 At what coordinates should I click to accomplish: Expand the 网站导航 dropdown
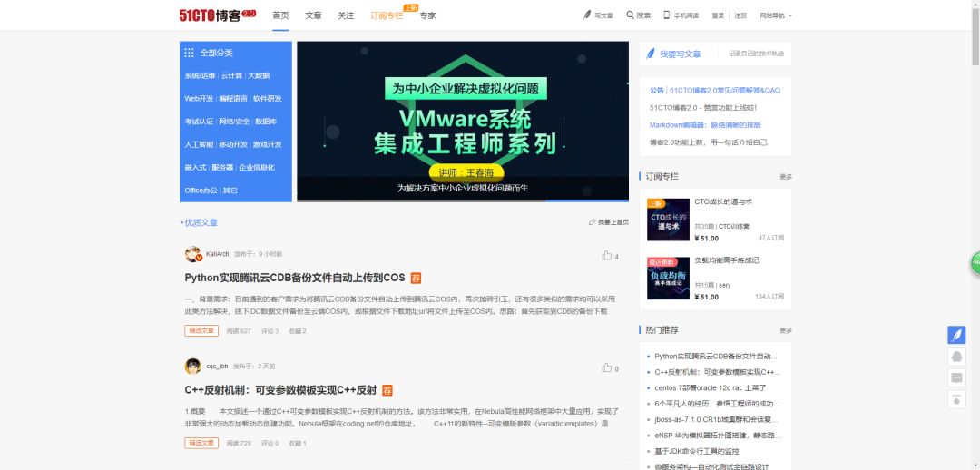[x=776, y=15]
